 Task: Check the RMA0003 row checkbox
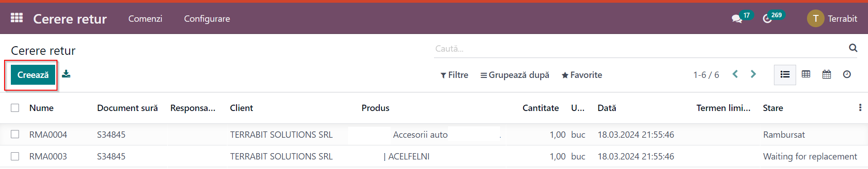[x=15, y=156]
